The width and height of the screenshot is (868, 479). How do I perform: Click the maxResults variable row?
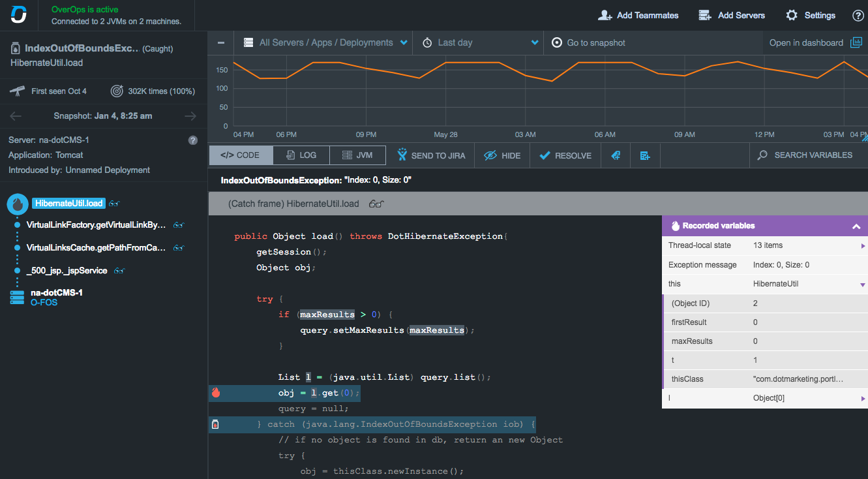point(765,341)
